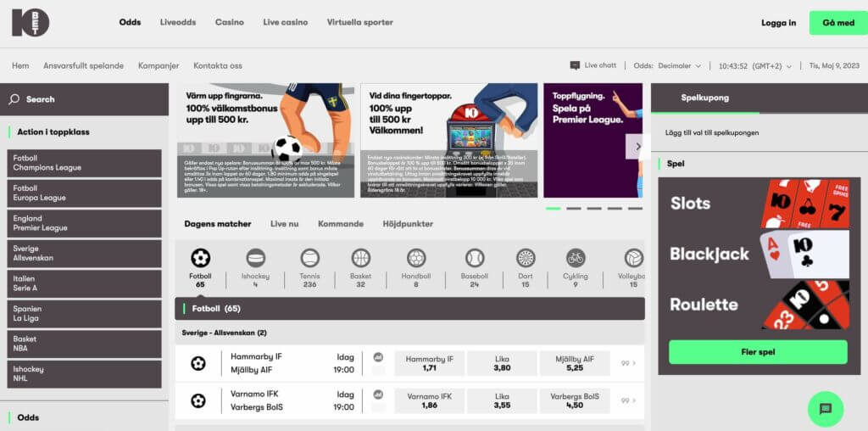
Task: Open Basket NBA in sidebar
Action: pos(84,344)
